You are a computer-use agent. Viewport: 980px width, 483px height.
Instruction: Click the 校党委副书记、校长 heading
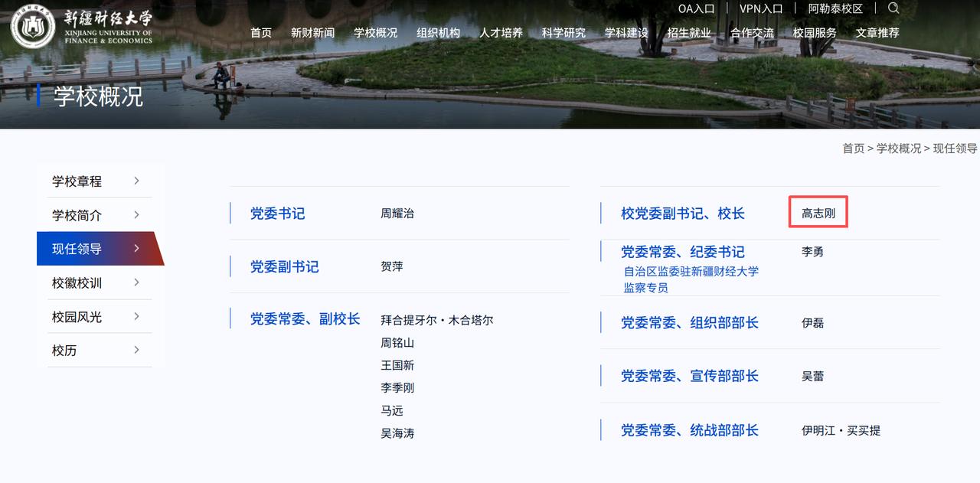[x=683, y=214]
